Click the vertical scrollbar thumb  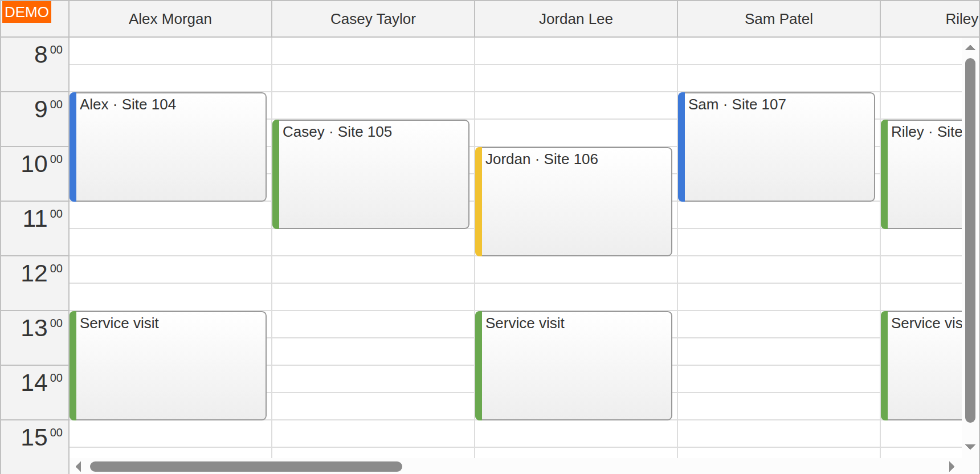[x=970, y=240]
